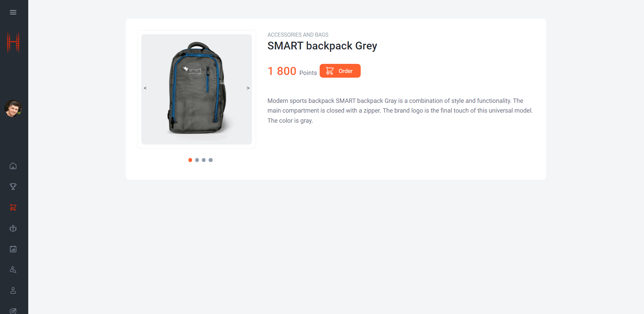Select the second carousel dot
Viewport: 644px width, 314px height.
pos(197,160)
